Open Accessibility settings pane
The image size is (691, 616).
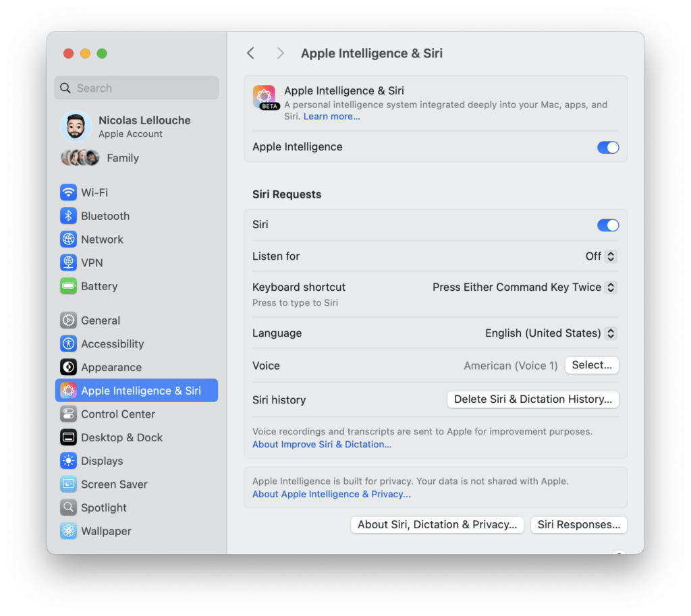point(136,343)
